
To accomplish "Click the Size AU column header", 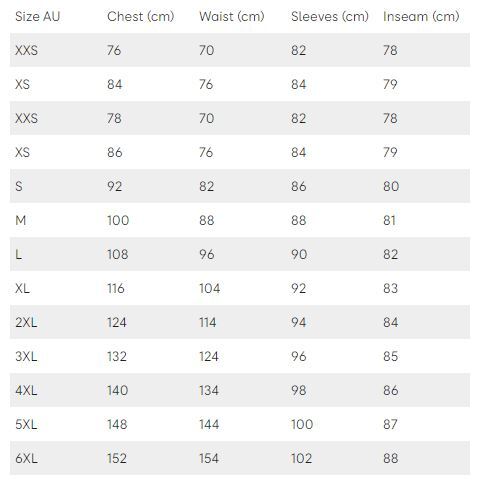I will (37, 16).
